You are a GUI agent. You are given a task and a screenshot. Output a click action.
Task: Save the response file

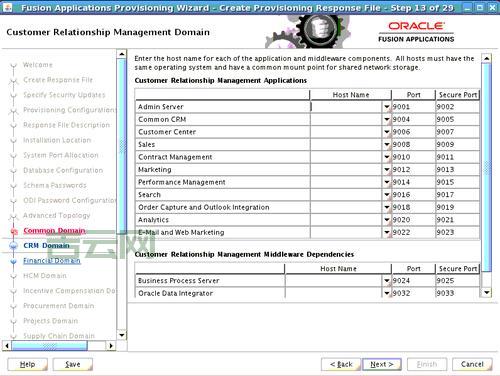pos(72,364)
